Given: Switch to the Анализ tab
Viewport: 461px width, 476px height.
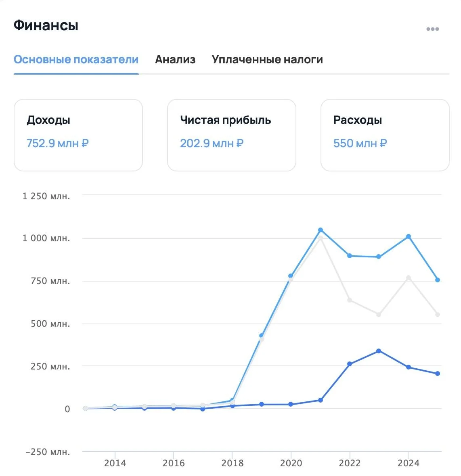Looking at the screenshot, I should [175, 60].
